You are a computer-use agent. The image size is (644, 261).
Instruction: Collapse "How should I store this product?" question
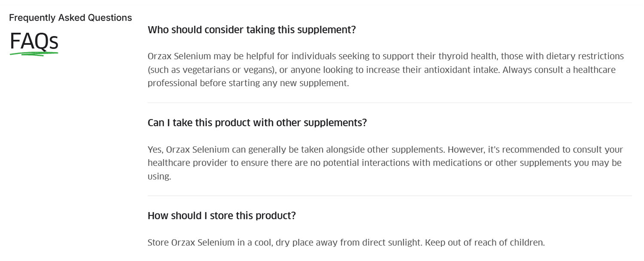(x=222, y=215)
